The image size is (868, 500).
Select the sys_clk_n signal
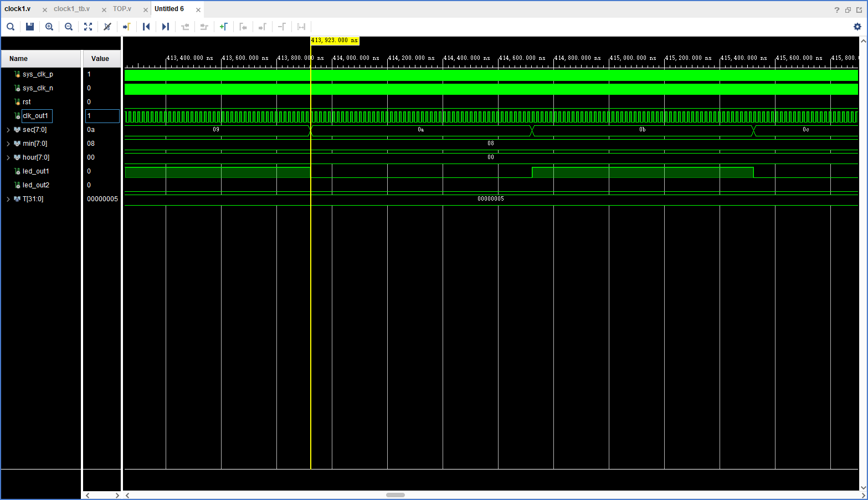pos(38,88)
